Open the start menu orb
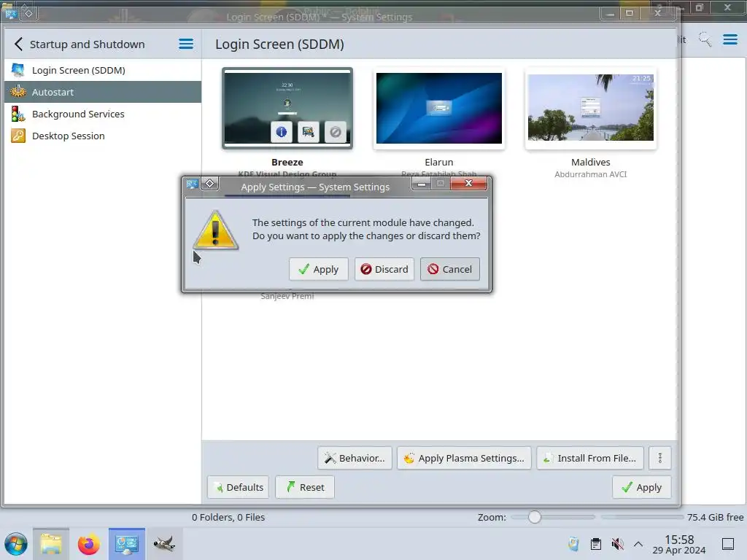 (16, 544)
